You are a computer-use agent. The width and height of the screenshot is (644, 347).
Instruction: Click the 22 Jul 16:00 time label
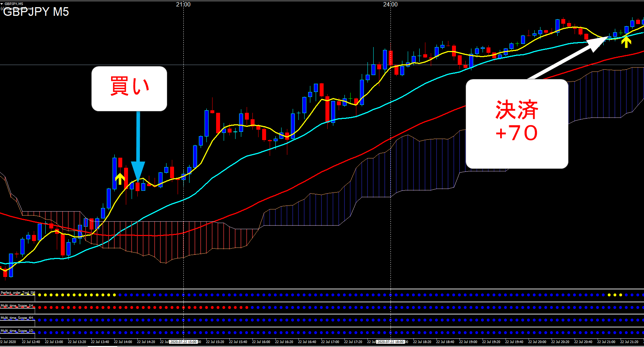261,342
